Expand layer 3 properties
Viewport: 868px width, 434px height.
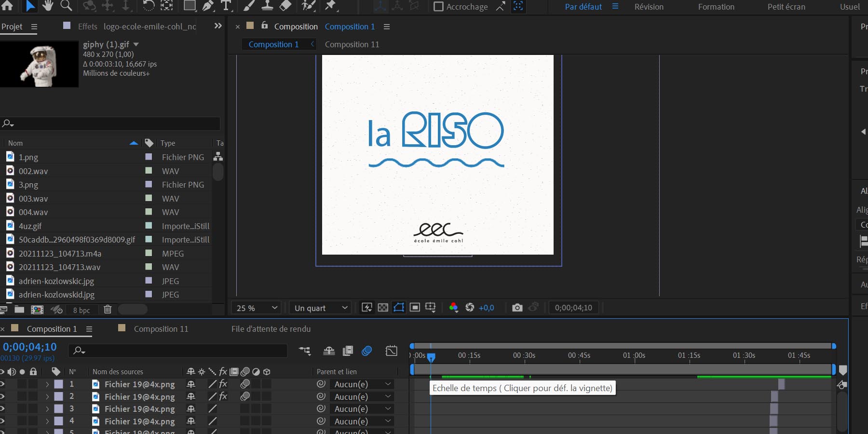click(x=47, y=409)
